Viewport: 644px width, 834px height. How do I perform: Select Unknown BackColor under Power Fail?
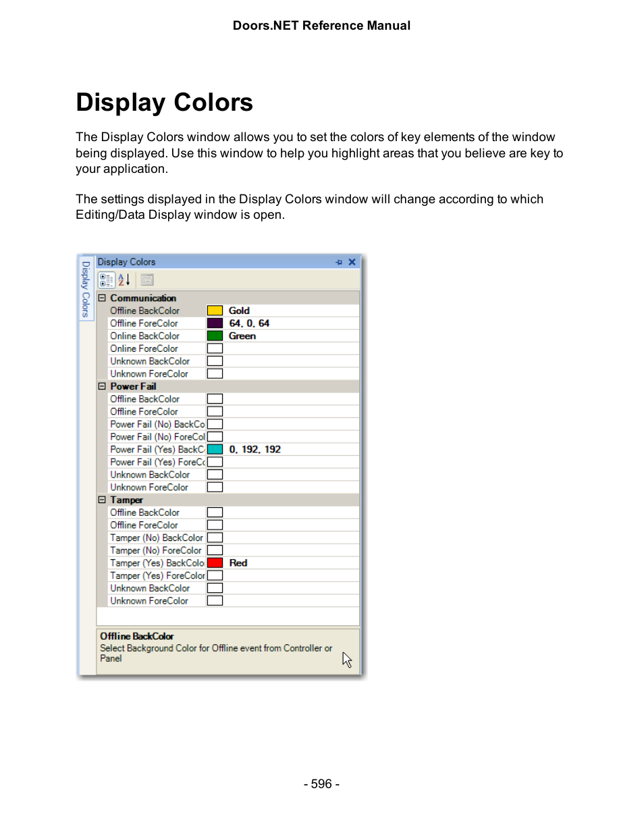coord(156,475)
